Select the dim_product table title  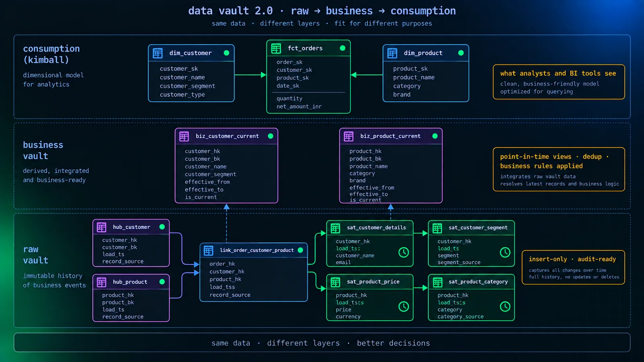423,53
